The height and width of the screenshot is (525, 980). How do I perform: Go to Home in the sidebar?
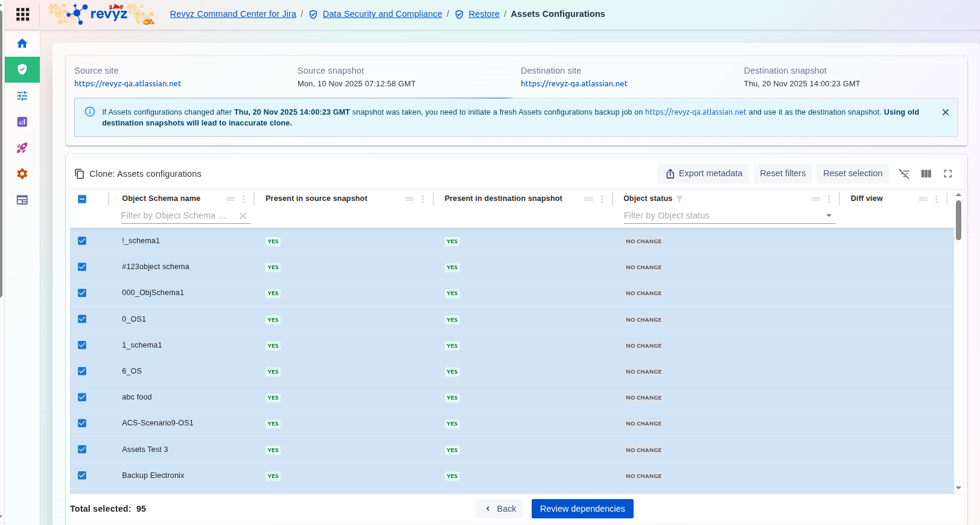coord(22,43)
